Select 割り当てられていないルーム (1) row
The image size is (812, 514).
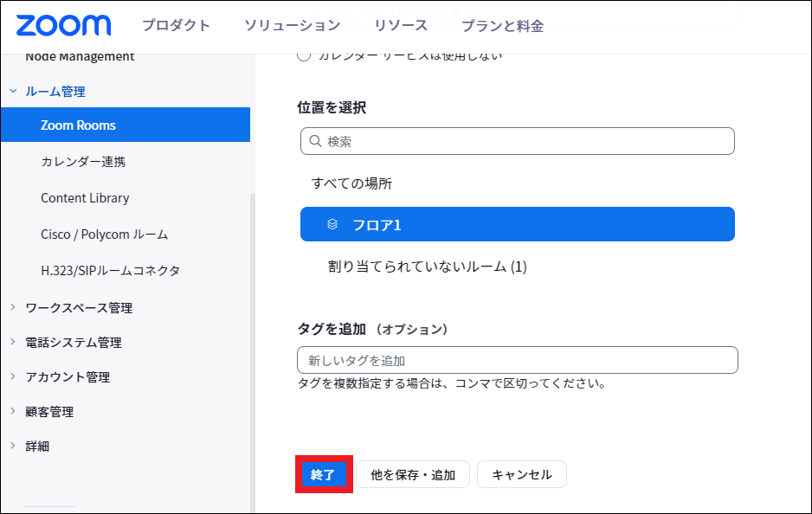[428, 267]
